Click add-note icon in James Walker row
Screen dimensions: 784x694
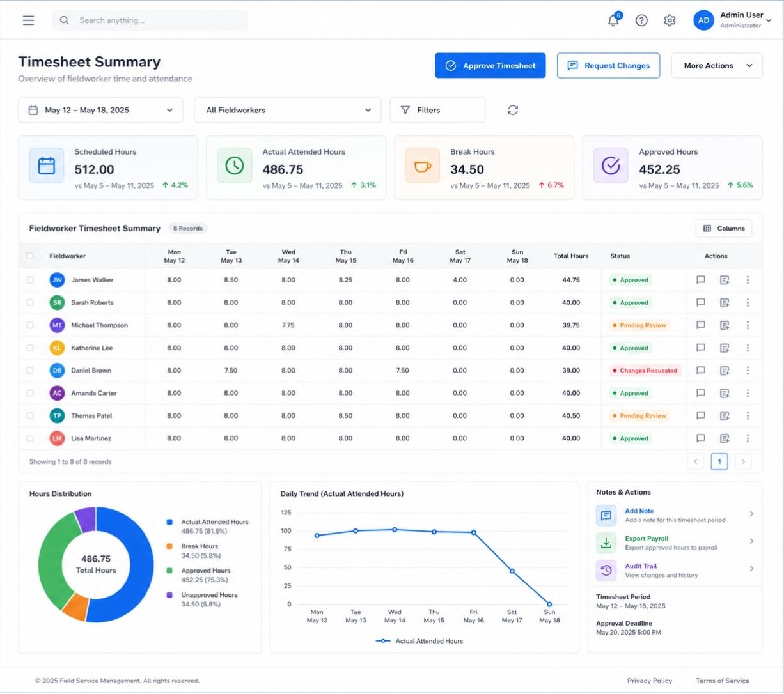point(725,280)
